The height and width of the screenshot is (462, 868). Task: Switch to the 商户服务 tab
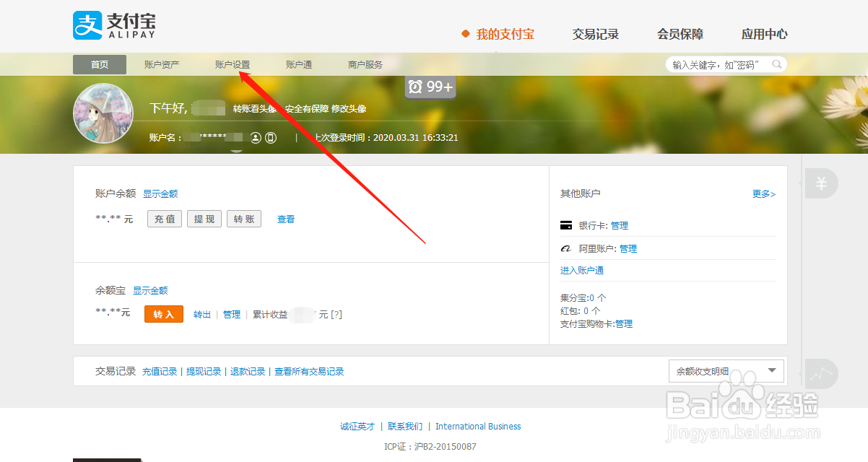click(x=365, y=64)
